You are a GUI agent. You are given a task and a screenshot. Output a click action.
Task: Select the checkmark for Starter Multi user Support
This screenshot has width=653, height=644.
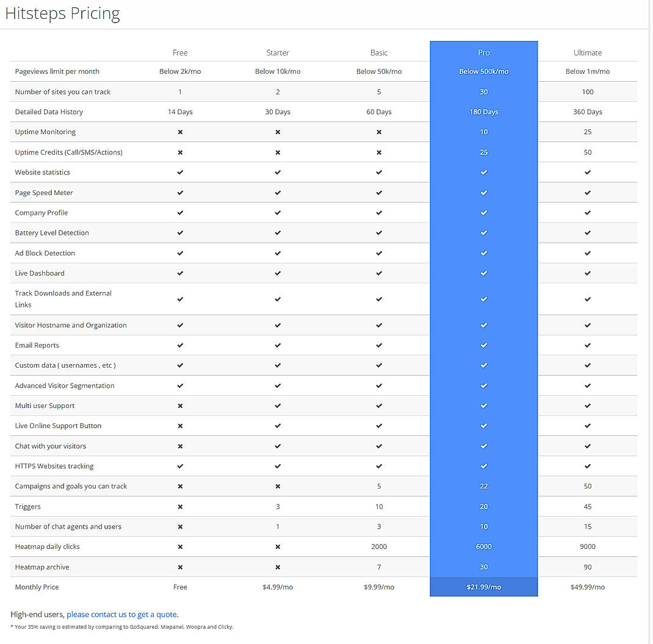coord(278,405)
